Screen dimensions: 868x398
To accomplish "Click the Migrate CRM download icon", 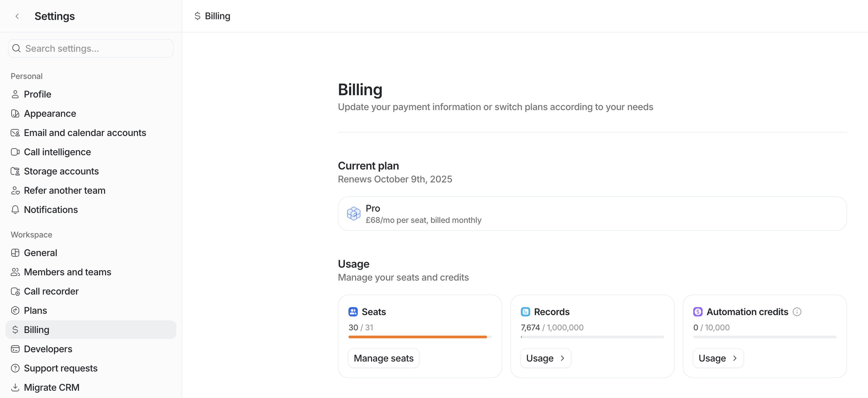I will 15,388.
